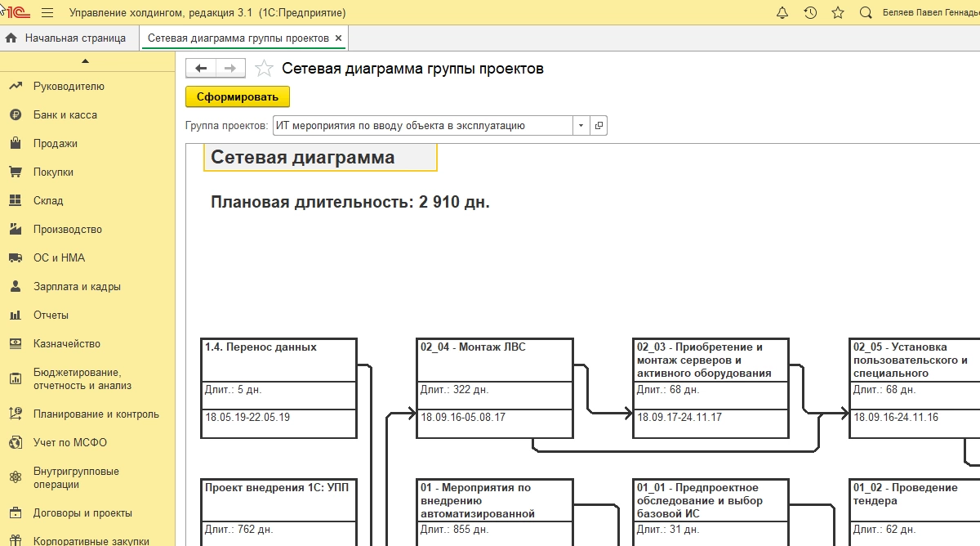980x546 pixels.
Task: Add report to favorites star
Action: 264,69
